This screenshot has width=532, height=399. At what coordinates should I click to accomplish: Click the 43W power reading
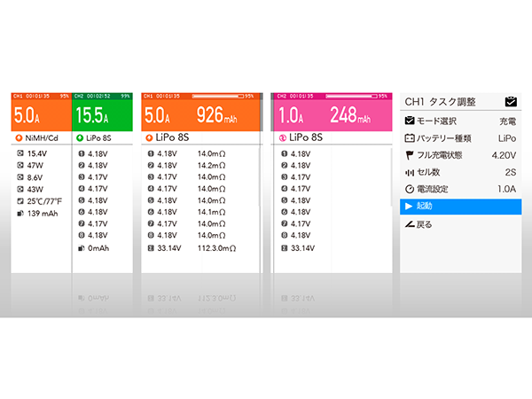point(35,190)
